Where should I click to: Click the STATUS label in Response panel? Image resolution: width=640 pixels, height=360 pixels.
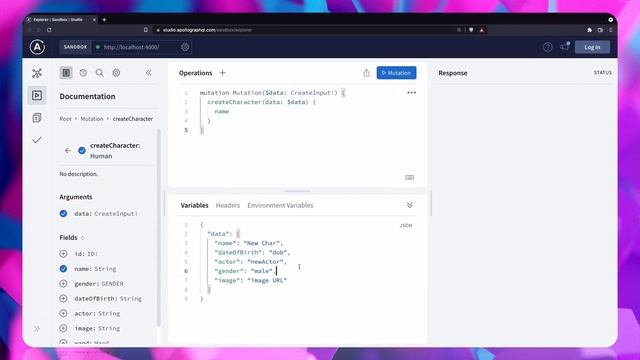click(x=602, y=73)
